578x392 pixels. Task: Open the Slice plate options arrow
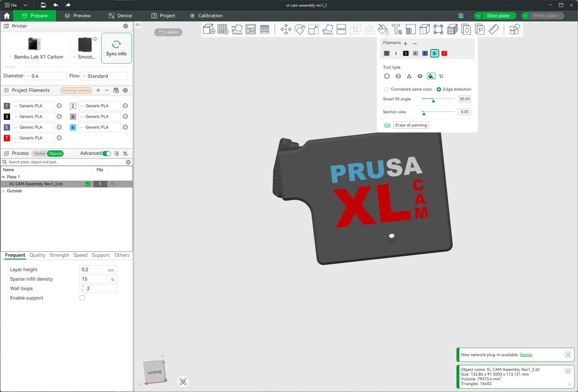478,16
